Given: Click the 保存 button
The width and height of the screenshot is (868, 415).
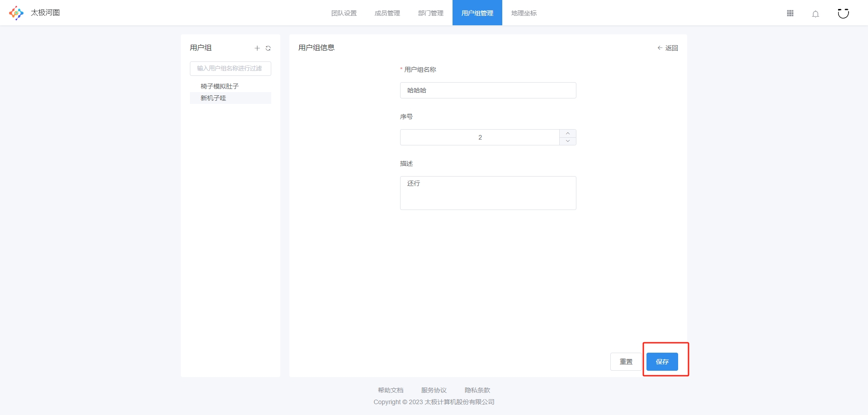Looking at the screenshot, I should 662,362.
